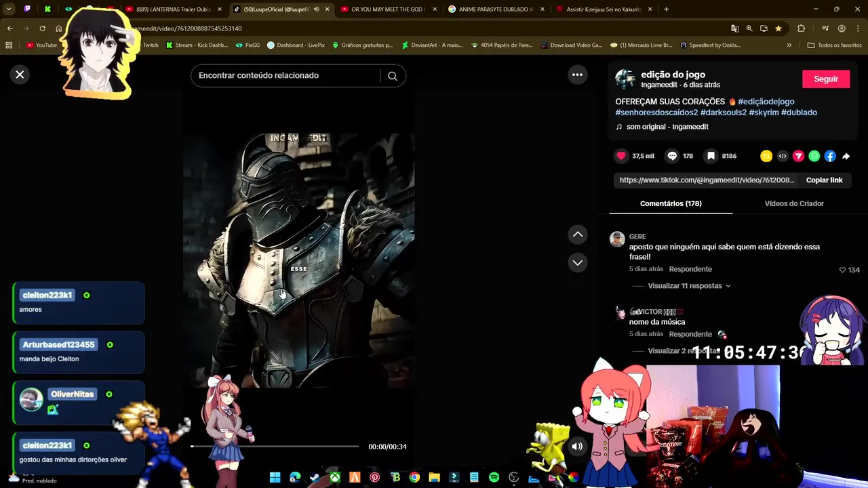Open DeviantArt bookmark
Screen dimensions: 868x488
(432, 45)
